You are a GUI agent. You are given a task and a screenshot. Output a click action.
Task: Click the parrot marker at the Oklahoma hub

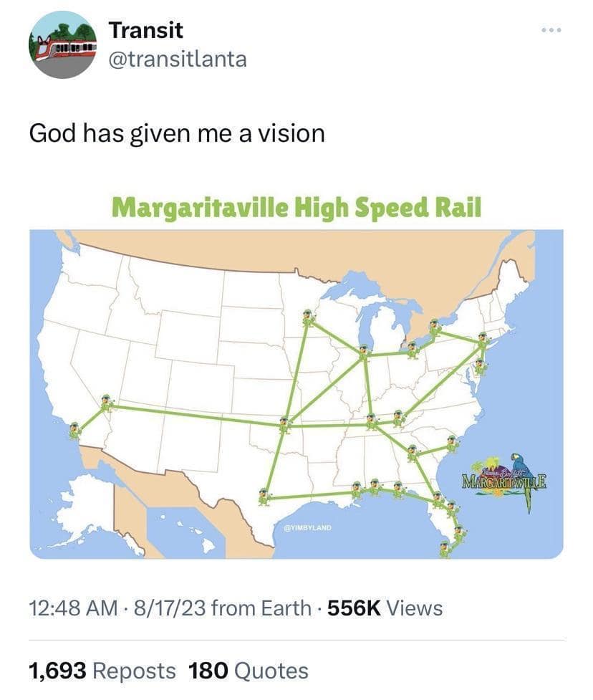click(x=284, y=425)
